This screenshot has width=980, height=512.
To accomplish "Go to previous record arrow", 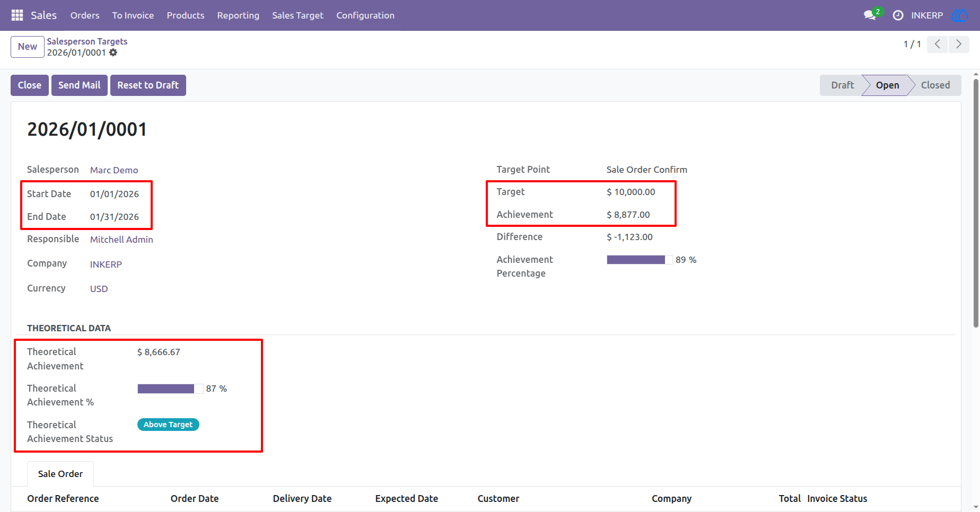I will point(938,44).
